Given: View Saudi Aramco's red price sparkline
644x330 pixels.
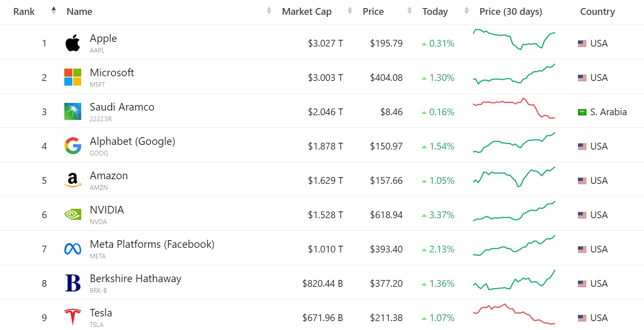Looking at the screenshot, I should click(x=514, y=108).
